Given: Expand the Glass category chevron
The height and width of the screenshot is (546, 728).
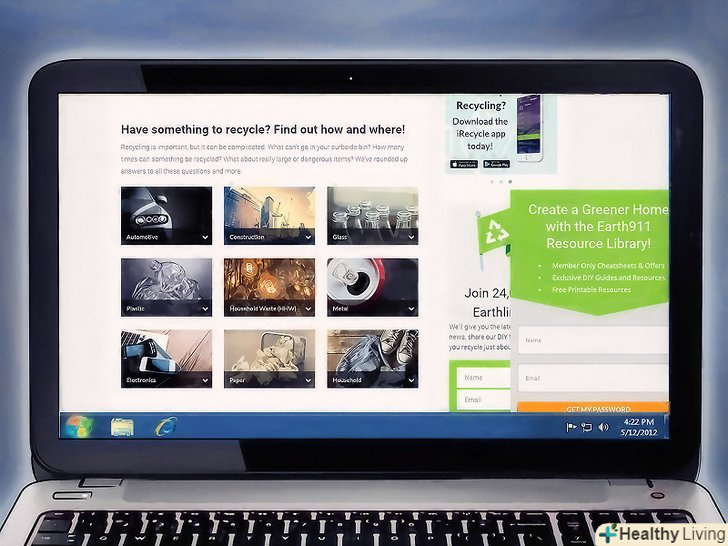Looking at the screenshot, I should click(x=411, y=237).
